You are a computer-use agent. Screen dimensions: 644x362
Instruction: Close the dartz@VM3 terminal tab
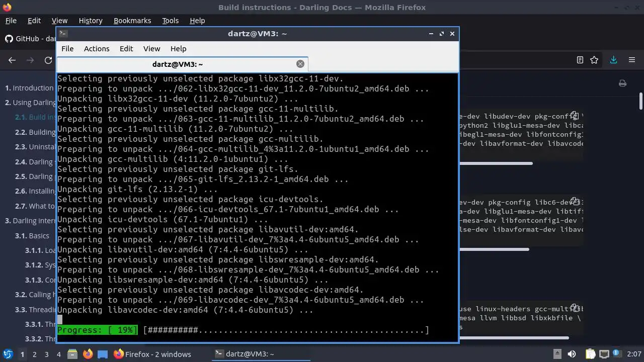[300, 64]
